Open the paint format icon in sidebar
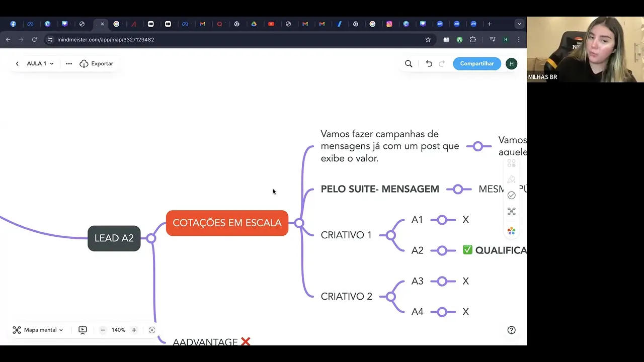The width and height of the screenshot is (644, 362). (x=512, y=179)
